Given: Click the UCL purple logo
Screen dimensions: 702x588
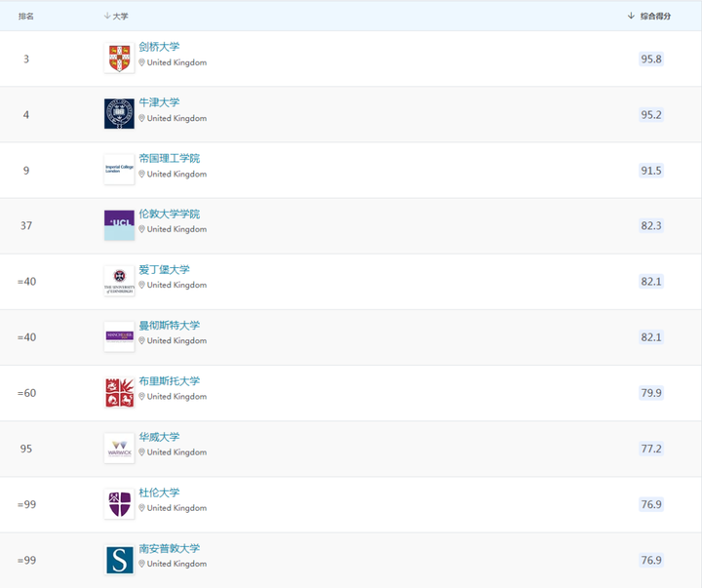Looking at the screenshot, I should tap(119, 225).
